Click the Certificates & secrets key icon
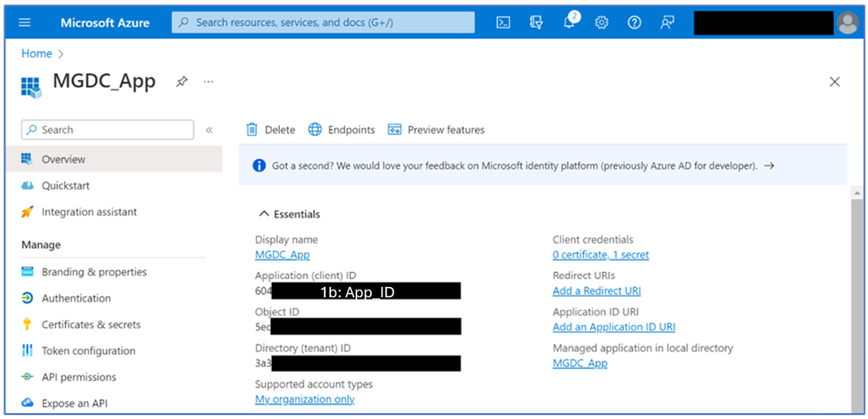The image size is (868, 419). click(x=27, y=324)
